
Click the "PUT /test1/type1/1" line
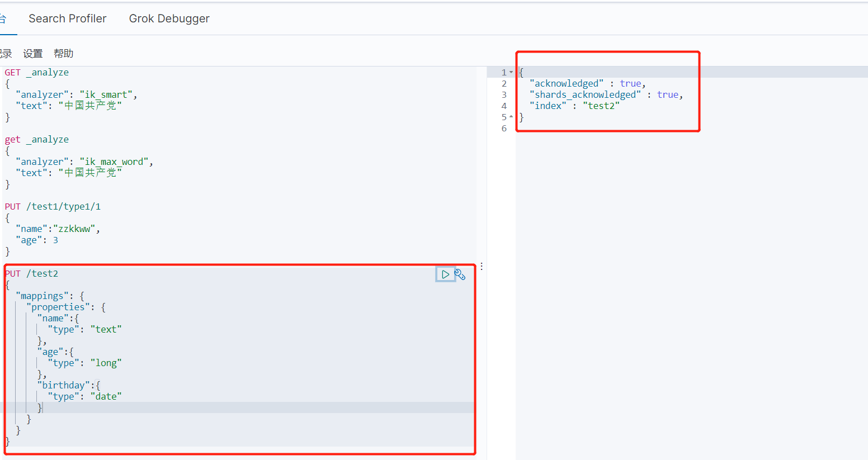[x=53, y=206]
